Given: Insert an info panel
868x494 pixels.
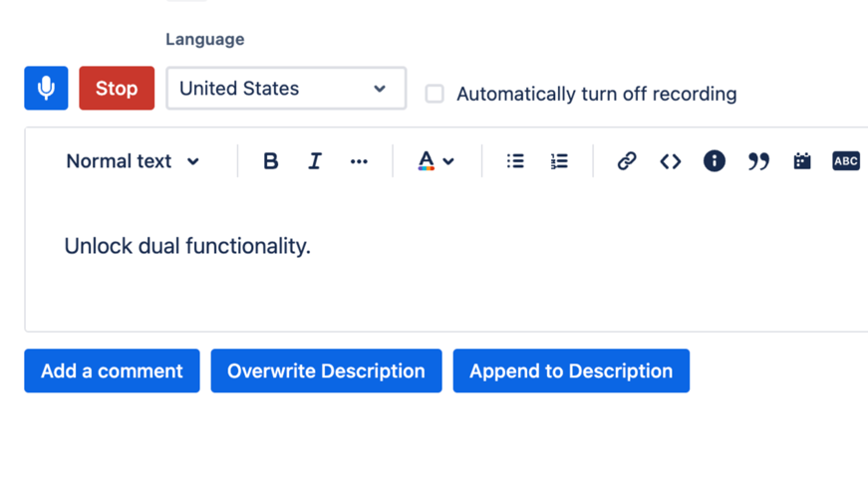Looking at the screenshot, I should (x=715, y=161).
